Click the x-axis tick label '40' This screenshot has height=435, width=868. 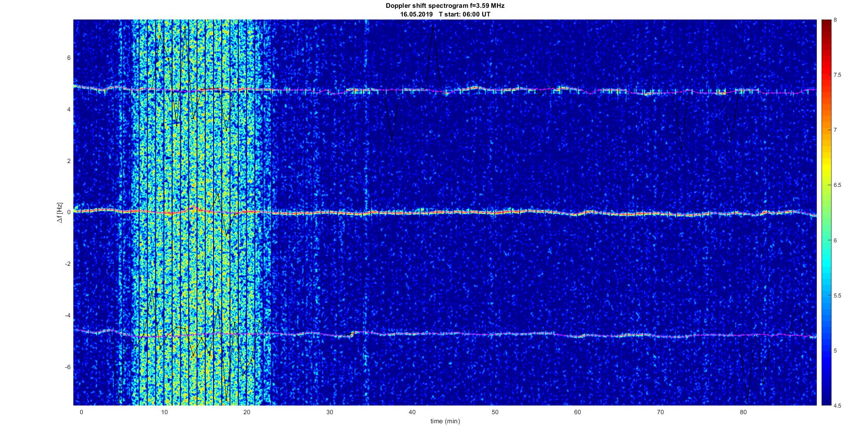[x=412, y=412]
